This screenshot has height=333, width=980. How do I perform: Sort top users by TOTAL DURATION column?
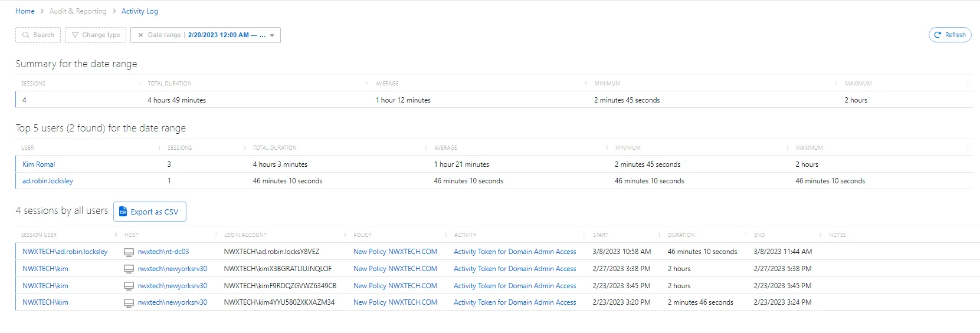coord(275,148)
